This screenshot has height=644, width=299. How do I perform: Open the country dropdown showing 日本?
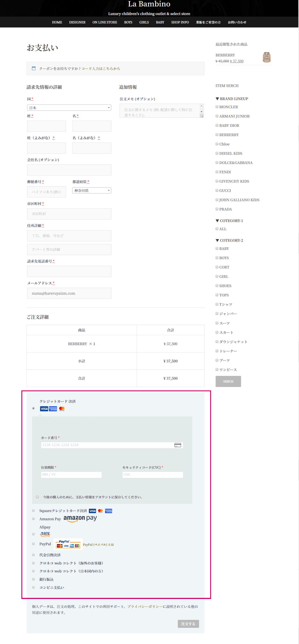pos(69,108)
